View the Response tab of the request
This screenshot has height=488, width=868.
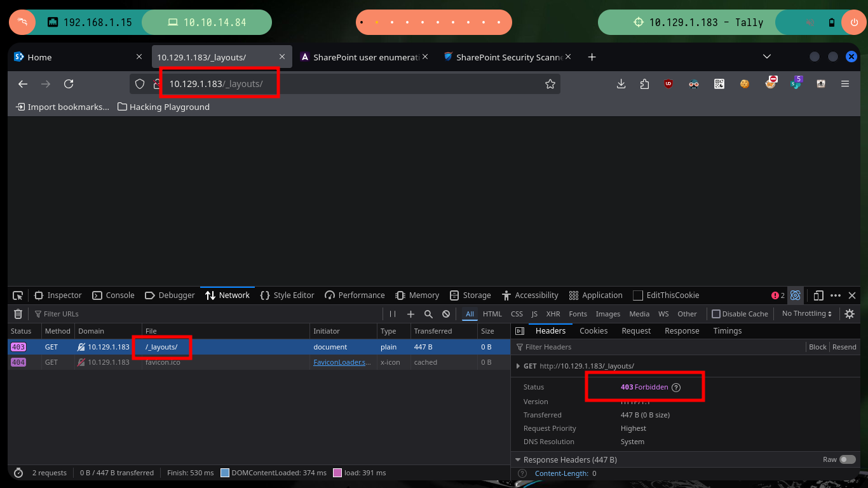pyautogui.click(x=682, y=331)
